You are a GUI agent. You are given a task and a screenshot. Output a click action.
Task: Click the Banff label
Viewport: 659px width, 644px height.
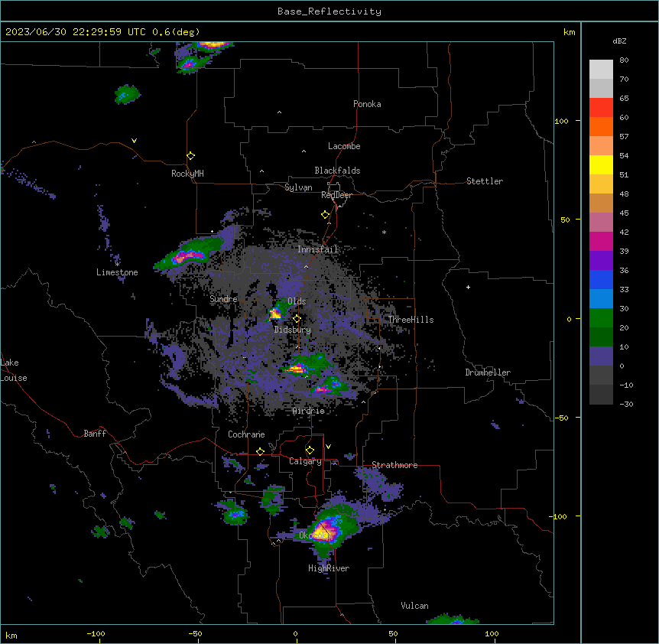point(95,434)
